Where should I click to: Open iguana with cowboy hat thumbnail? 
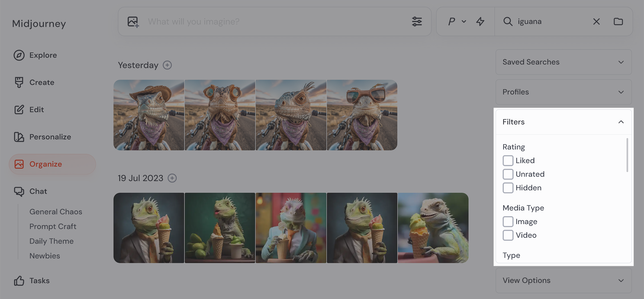pos(149,115)
